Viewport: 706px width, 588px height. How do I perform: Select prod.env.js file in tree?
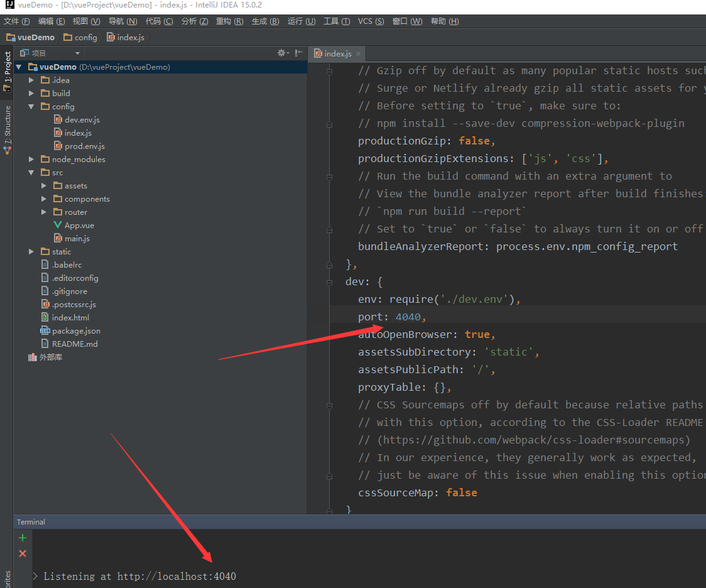79,146
